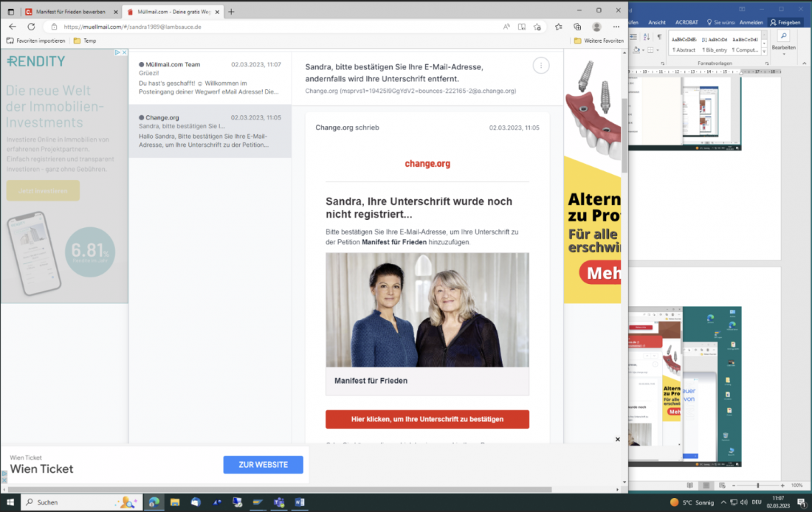Click ZUR WEBSITE button in ad

(263, 465)
